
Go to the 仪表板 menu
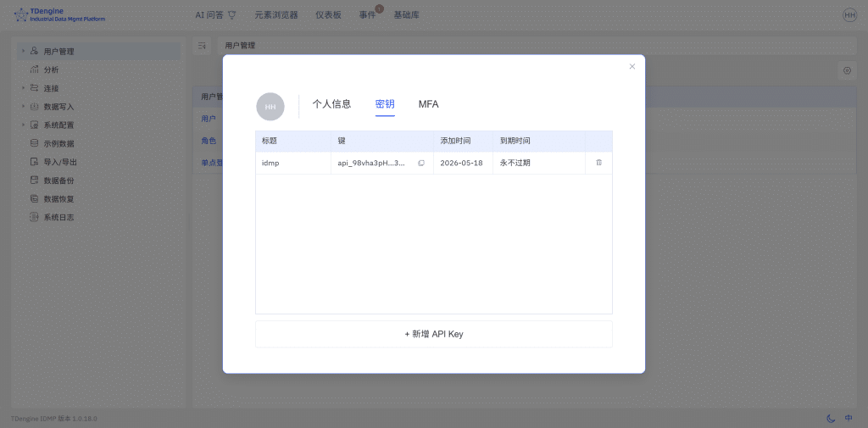coord(328,15)
